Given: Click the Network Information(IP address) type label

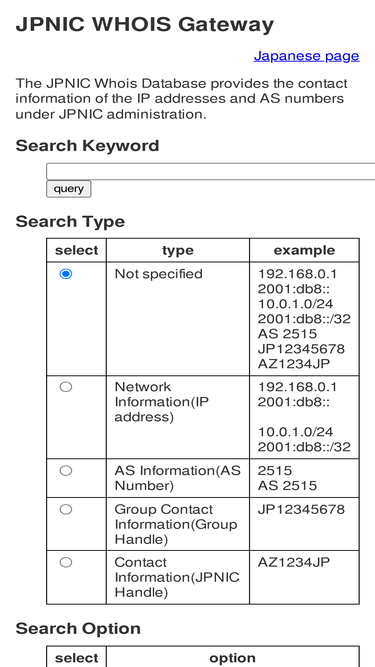Looking at the screenshot, I should [162, 402].
